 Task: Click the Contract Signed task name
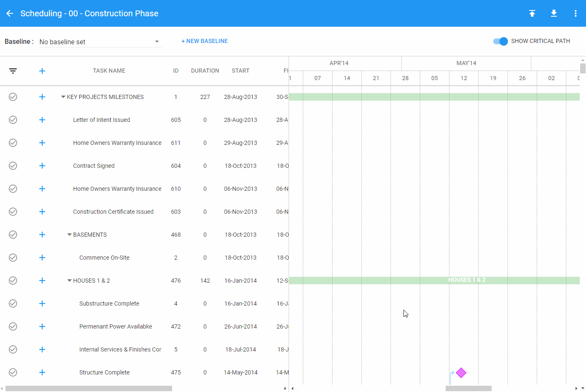coord(94,166)
